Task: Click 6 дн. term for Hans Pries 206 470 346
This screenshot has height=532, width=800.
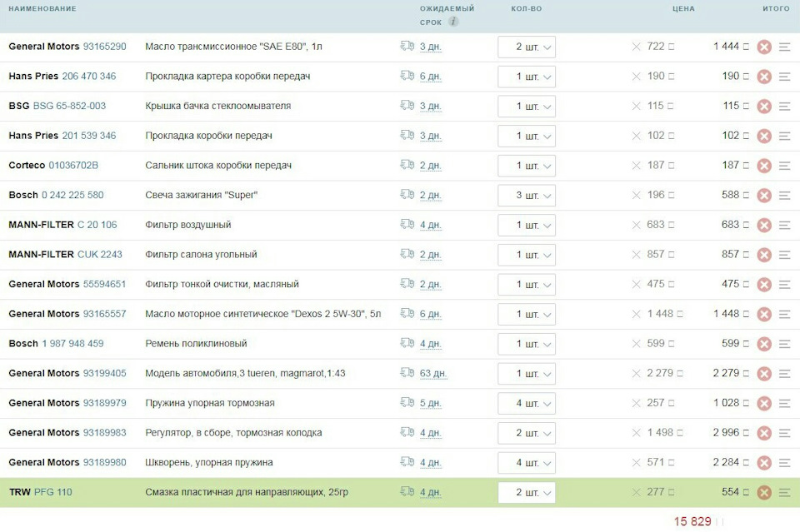Action: pyautogui.click(x=431, y=77)
